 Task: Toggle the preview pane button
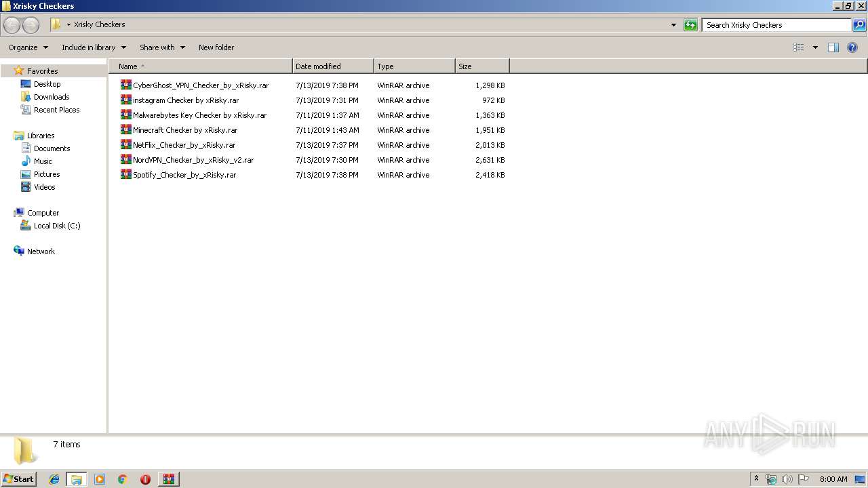click(833, 47)
